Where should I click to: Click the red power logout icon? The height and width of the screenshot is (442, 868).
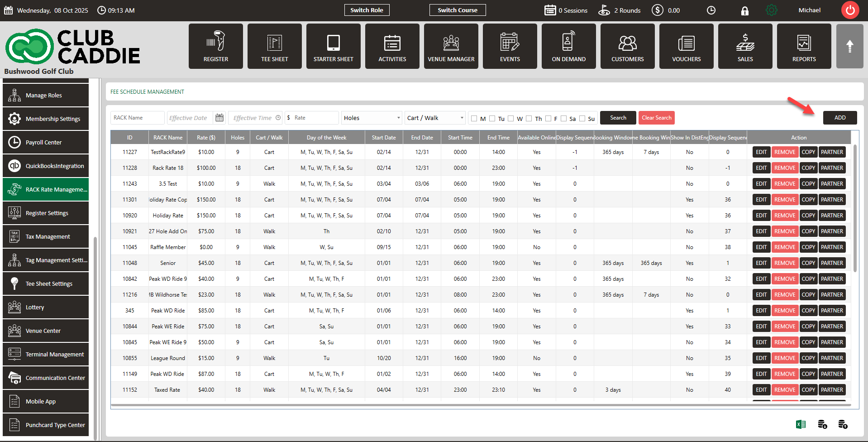tap(850, 10)
